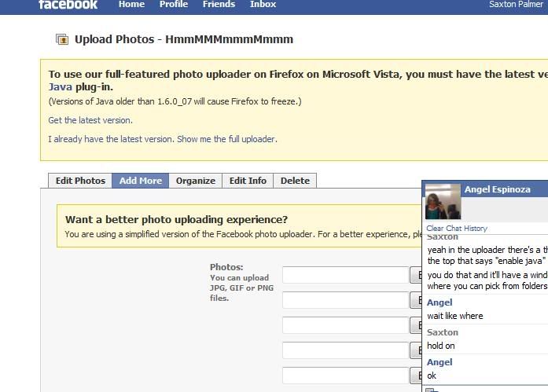Open the Home menu item

pyautogui.click(x=131, y=4)
